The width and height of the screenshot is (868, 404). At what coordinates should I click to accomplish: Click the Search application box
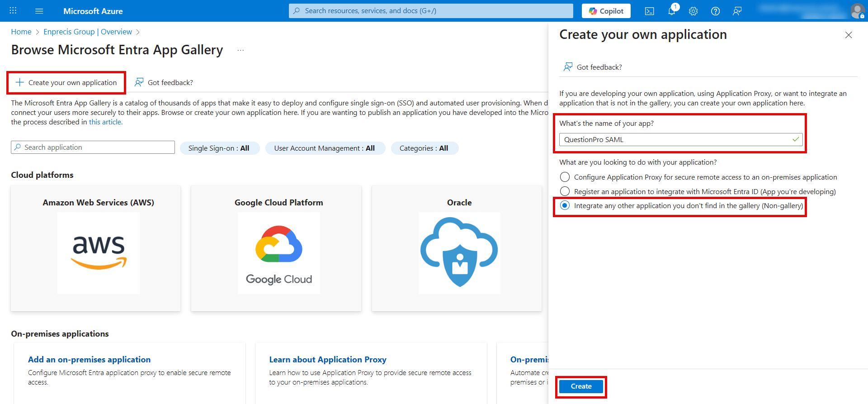[93, 147]
